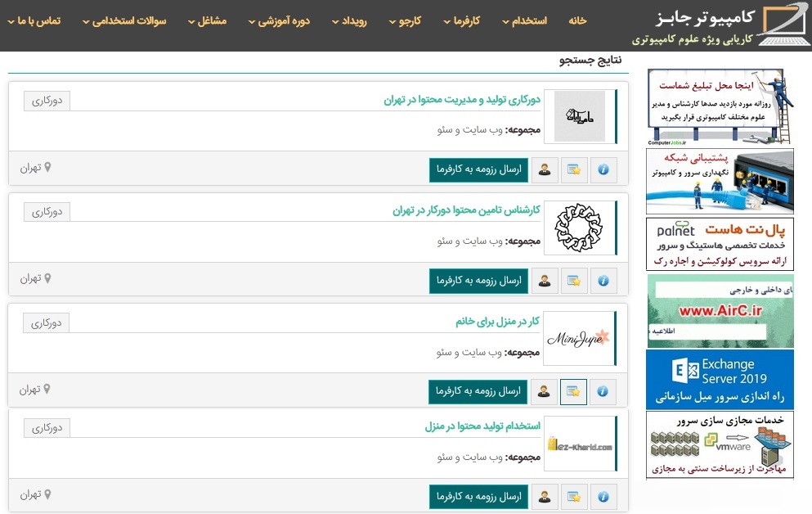The width and height of the screenshot is (812, 514).
Task: Click دورکاری tag on کار در منزل برای خانم job
Action: coord(46,323)
